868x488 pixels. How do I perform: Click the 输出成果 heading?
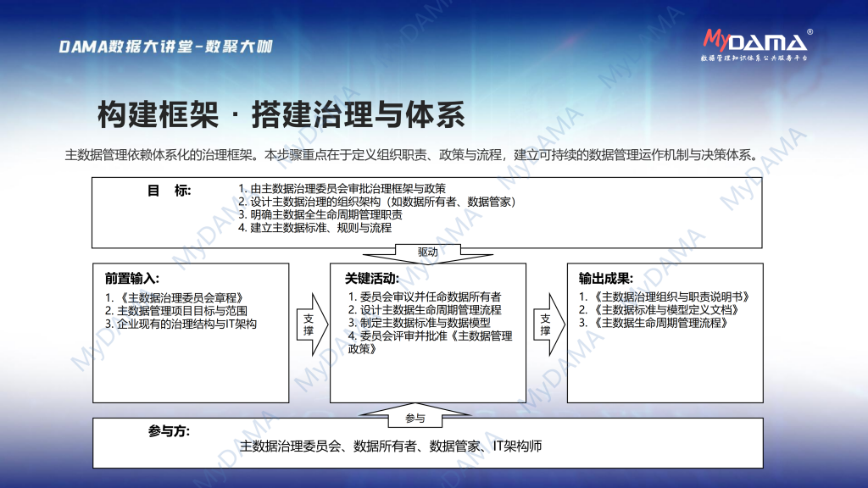[605, 278]
